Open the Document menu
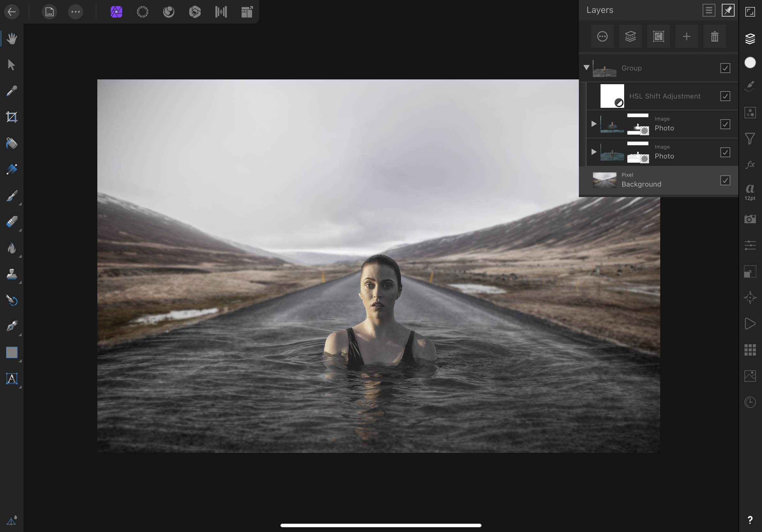Image resolution: width=762 pixels, height=532 pixels. pos(49,12)
